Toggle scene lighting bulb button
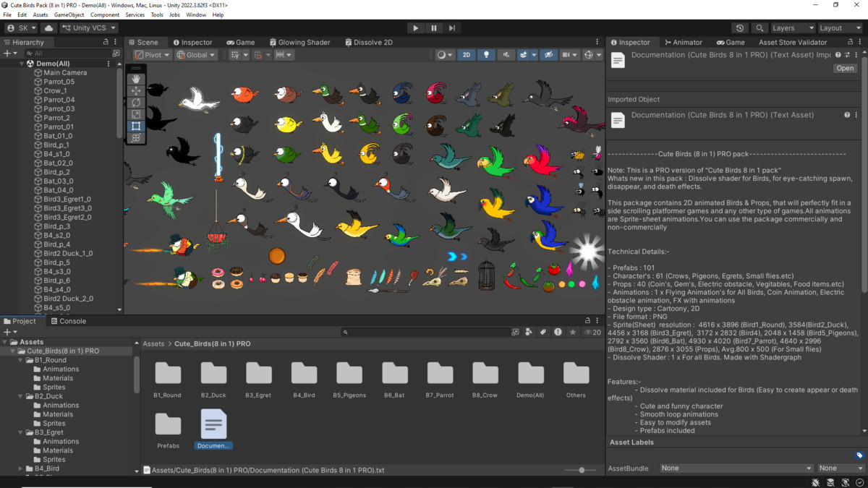 click(485, 55)
